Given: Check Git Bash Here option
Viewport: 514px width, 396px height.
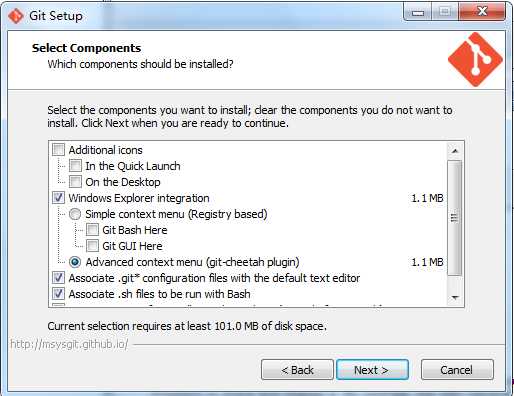Looking at the screenshot, I should (x=92, y=230).
